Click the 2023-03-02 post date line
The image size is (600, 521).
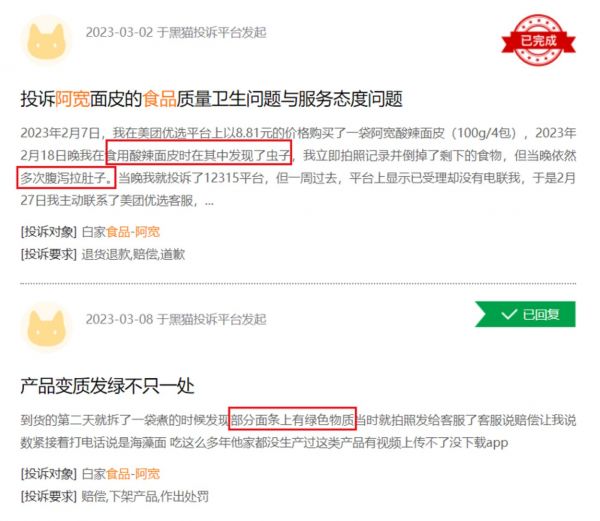176,33
